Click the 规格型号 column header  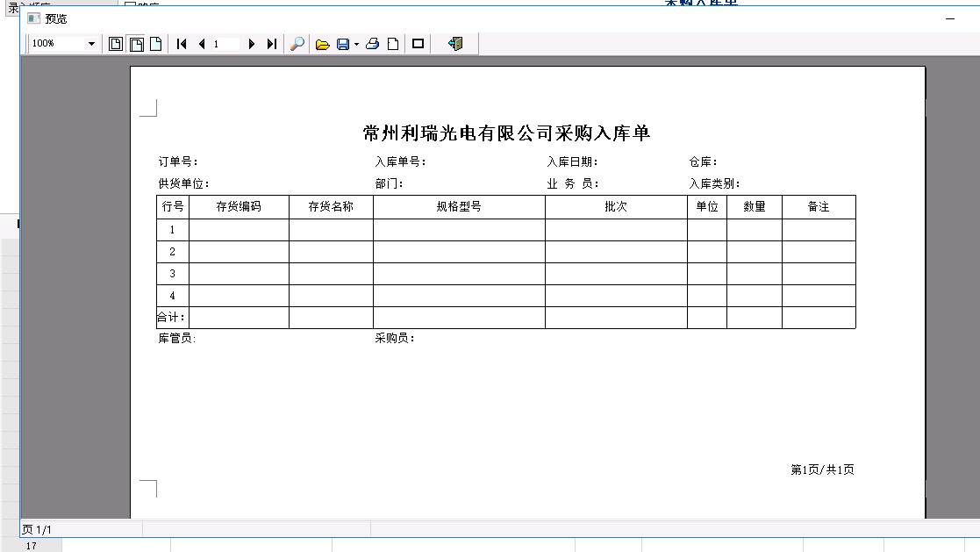pos(459,207)
